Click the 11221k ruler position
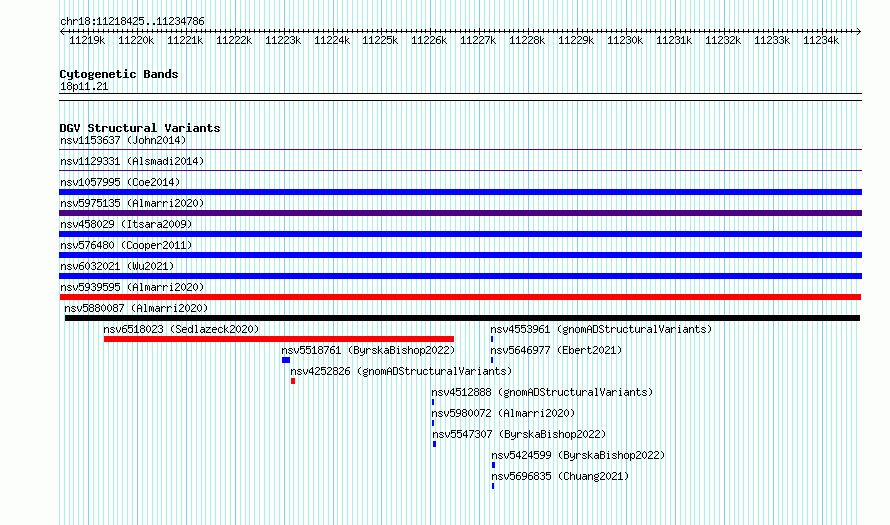Viewport: 890px width, 525px height. [185, 40]
